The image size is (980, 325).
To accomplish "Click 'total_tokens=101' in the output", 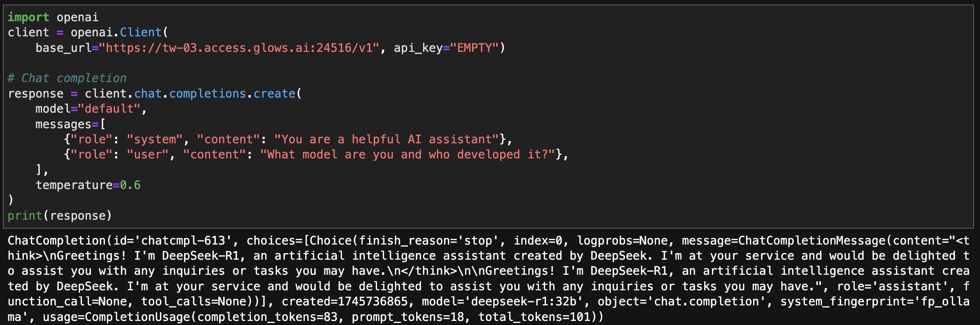I will coord(534,317).
